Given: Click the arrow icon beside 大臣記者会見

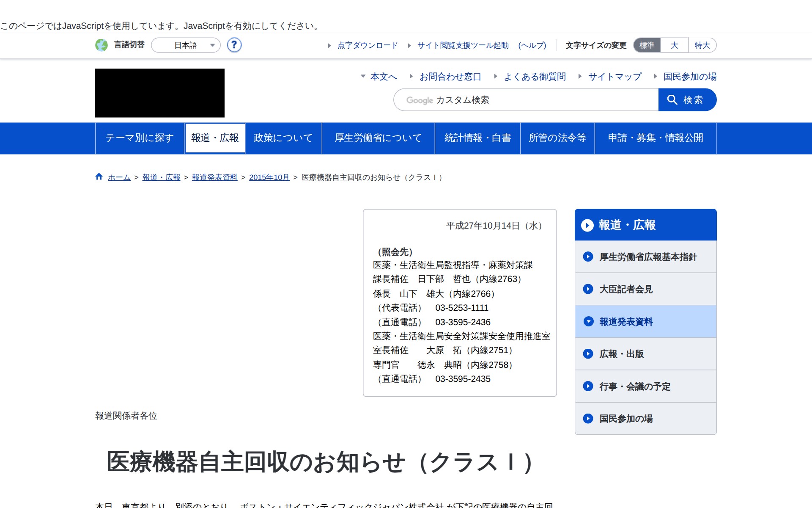Looking at the screenshot, I should [x=587, y=289].
